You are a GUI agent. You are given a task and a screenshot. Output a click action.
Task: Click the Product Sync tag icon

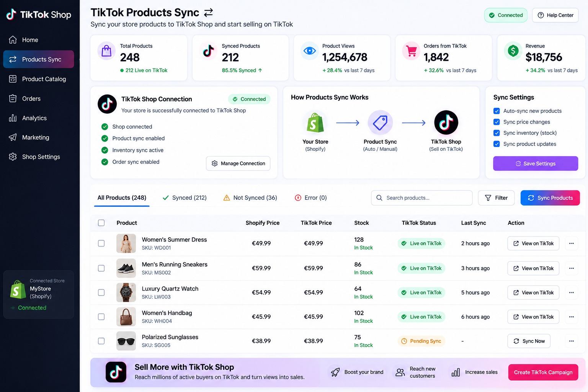pyautogui.click(x=380, y=122)
